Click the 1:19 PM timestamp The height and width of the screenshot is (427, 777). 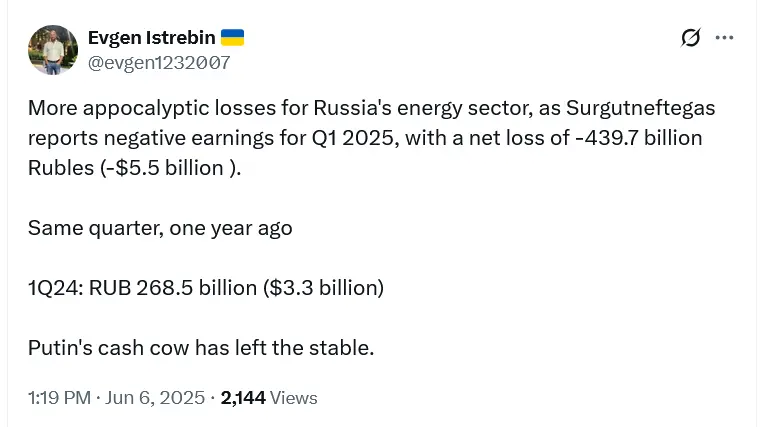click(x=59, y=398)
